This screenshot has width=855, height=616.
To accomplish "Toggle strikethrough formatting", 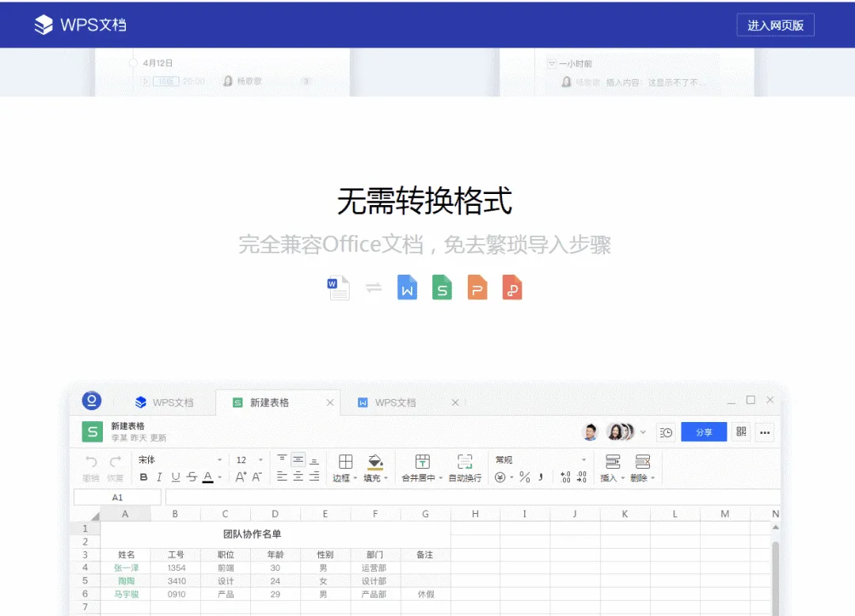I will [192, 477].
